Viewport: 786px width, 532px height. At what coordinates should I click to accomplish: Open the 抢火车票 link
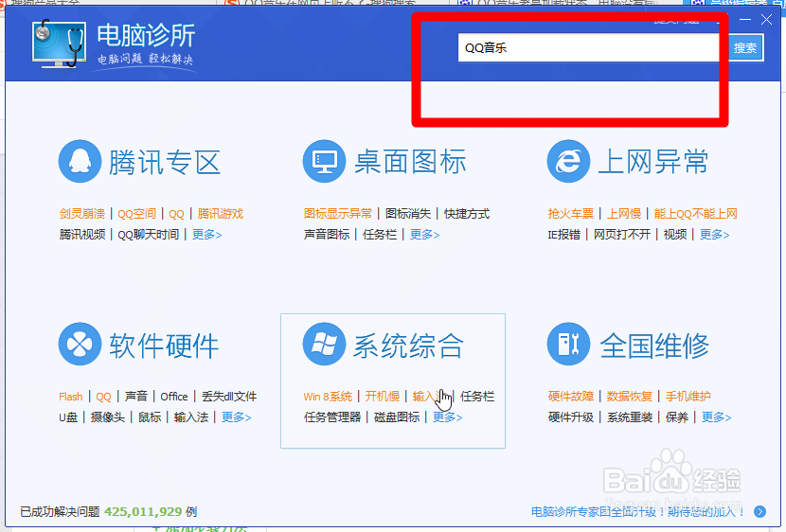click(x=571, y=214)
